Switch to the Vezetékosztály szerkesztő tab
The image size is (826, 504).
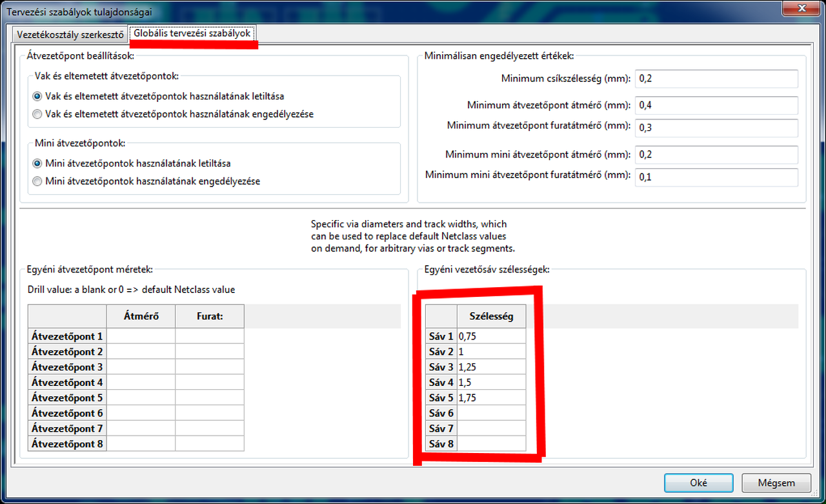[x=70, y=34]
